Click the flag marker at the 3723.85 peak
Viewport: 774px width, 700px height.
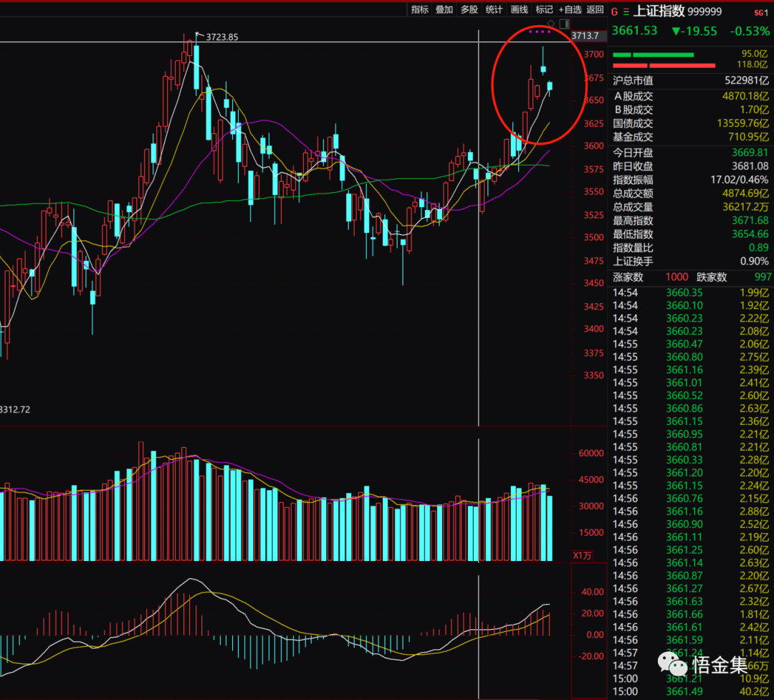click(199, 34)
